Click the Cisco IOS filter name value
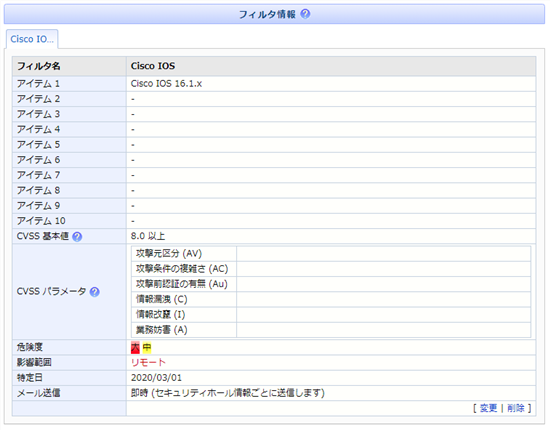This screenshot has width=550, height=430. [153, 66]
